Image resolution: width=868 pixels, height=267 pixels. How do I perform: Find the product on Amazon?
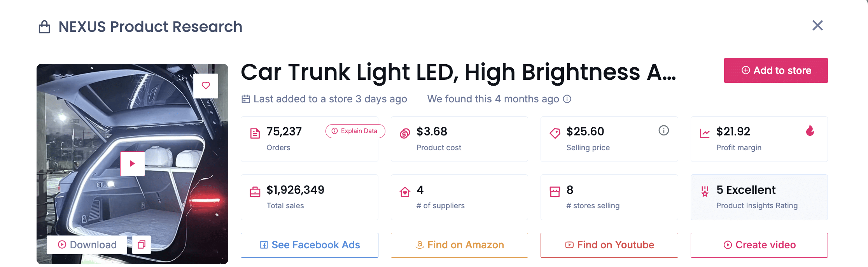pos(459,245)
